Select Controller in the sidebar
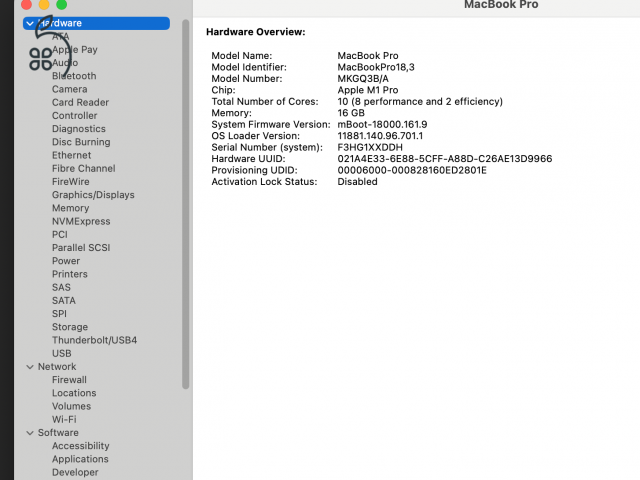The image size is (640, 480). (x=74, y=116)
